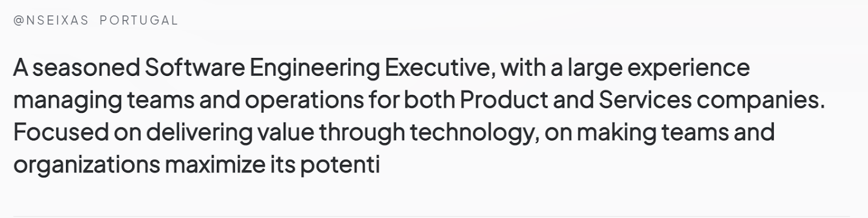Click the word 'managing' in the bio
This screenshot has width=868, height=218.
[67, 101]
